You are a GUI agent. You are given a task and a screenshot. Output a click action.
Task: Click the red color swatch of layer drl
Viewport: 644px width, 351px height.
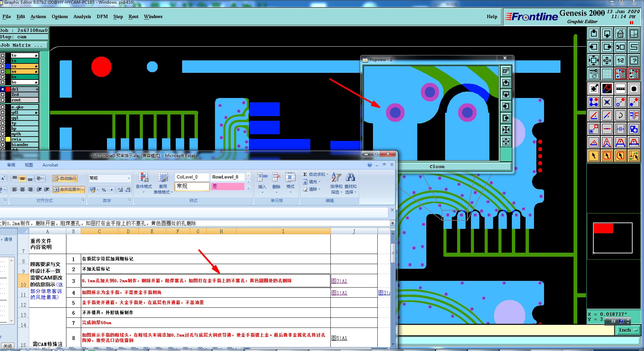(8, 89)
